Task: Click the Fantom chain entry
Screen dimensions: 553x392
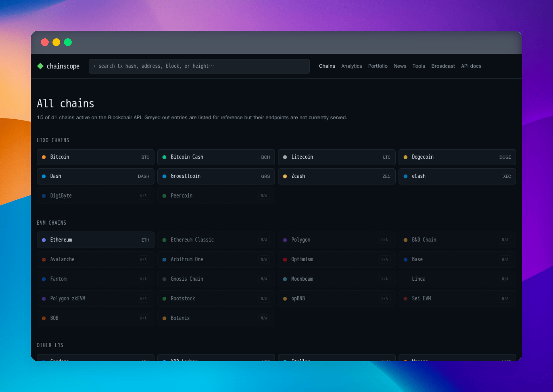Action: [x=96, y=279]
